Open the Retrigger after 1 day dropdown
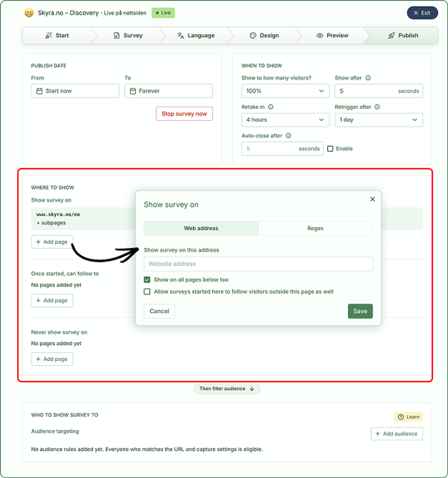448x478 pixels. point(378,120)
